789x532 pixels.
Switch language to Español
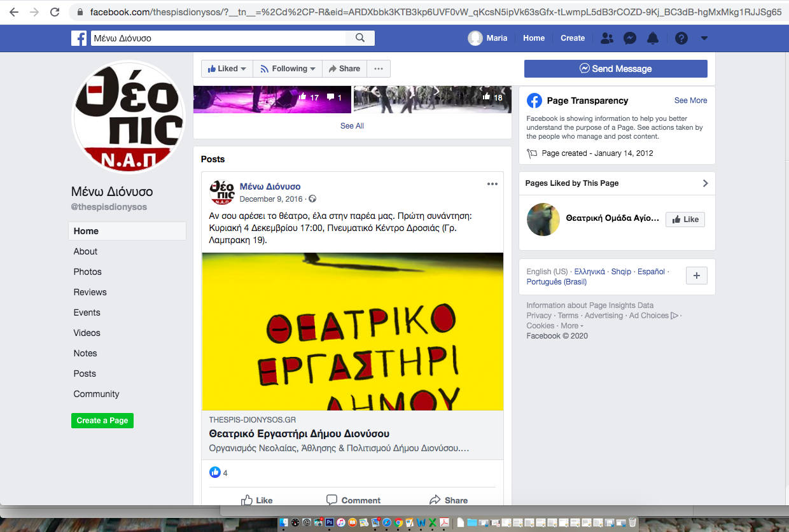click(x=651, y=272)
